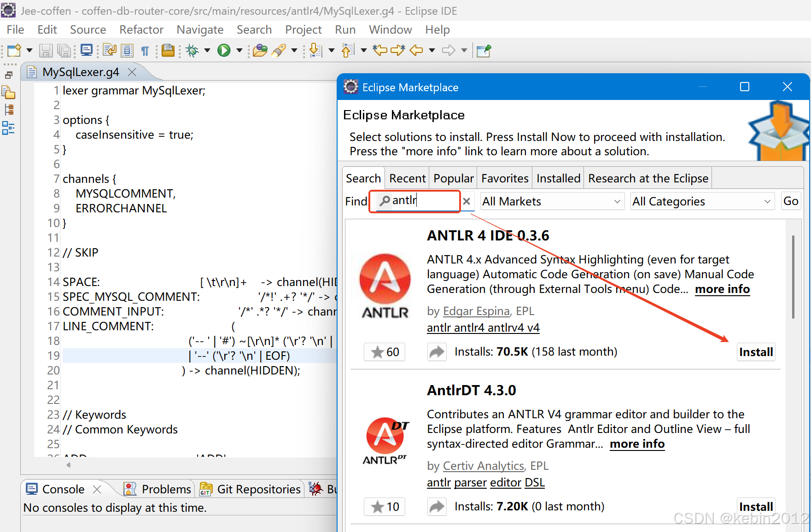This screenshot has width=811, height=532.
Task: Click the Next Edit Location arrow icon
Action: (397, 50)
